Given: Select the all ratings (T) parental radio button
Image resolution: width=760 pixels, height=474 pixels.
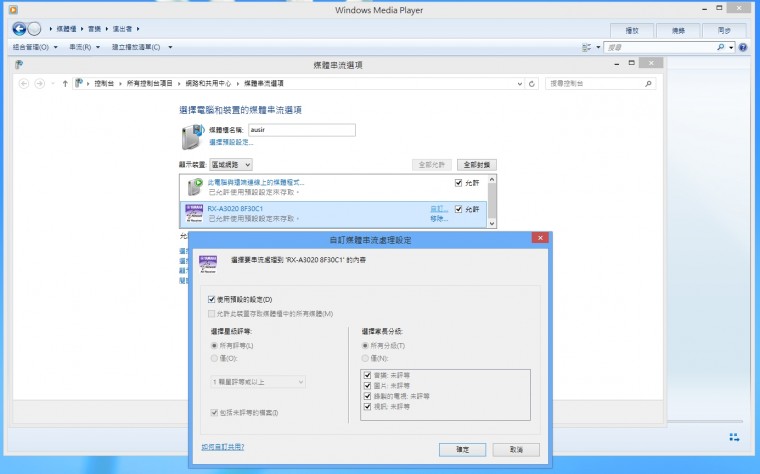Looking at the screenshot, I should [365, 346].
